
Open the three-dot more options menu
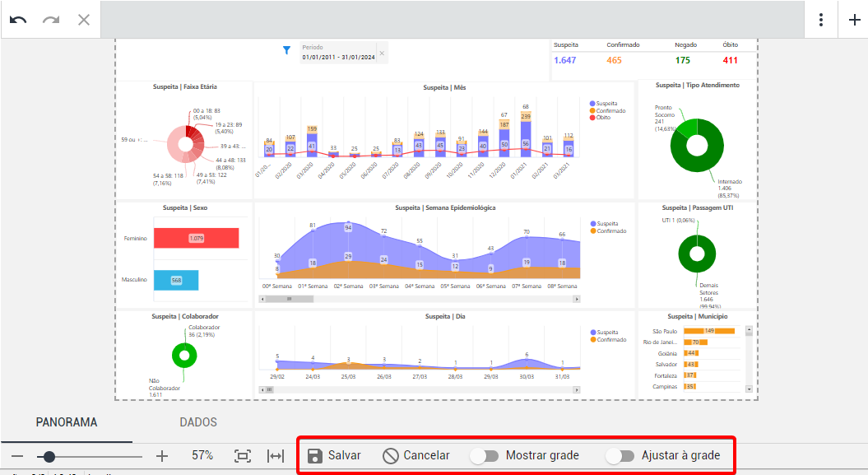pyautogui.click(x=821, y=20)
